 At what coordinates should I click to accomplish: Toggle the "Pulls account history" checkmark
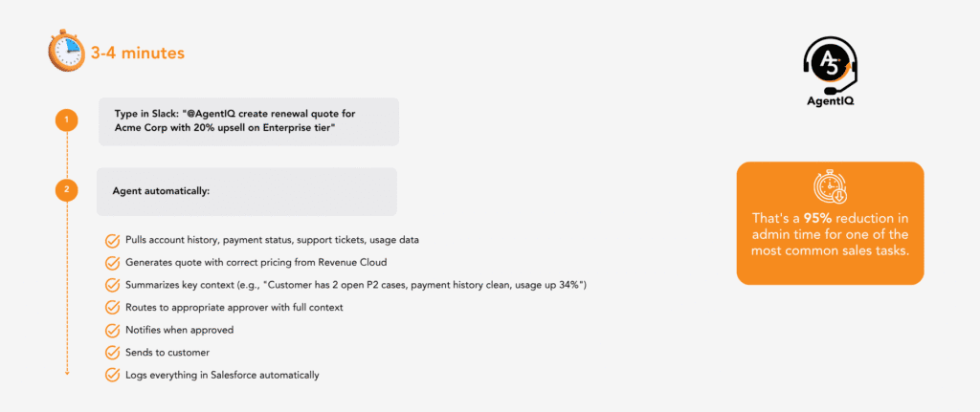pyautogui.click(x=112, y=239)
